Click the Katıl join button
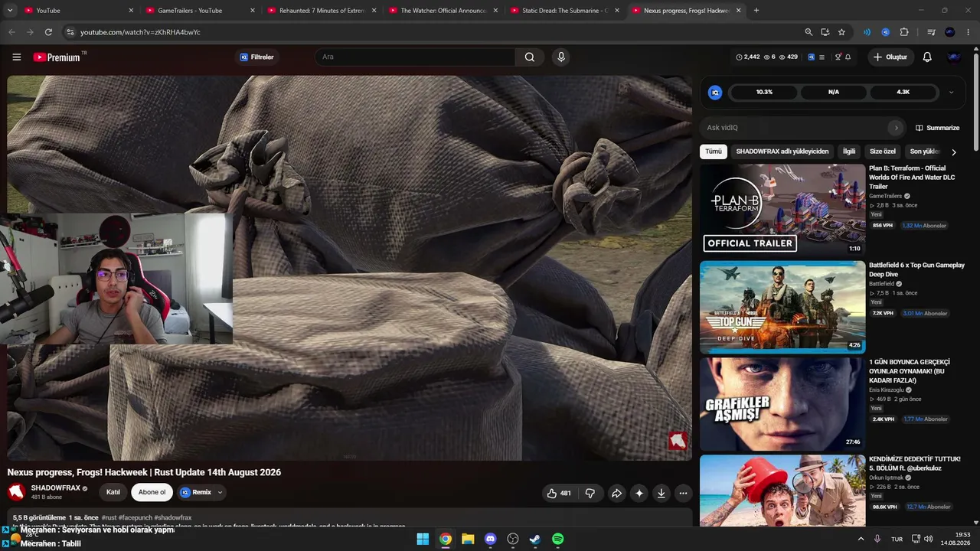This screenshot has height=551, width=980. coord(113,492)
